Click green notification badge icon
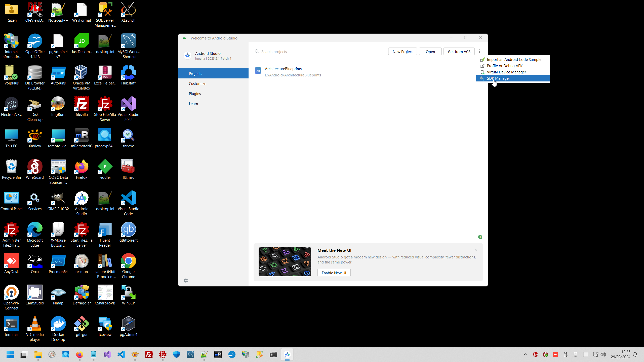 click(x=480, y=237)
